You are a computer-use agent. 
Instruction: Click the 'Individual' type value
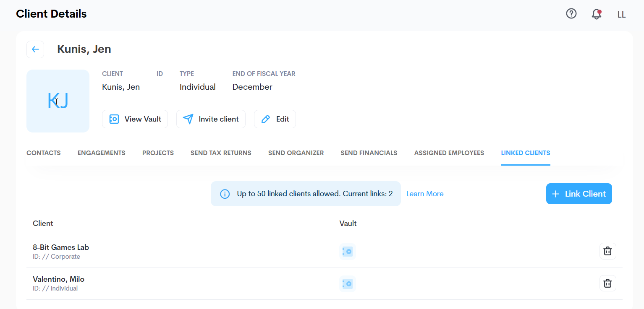point(198,87)
